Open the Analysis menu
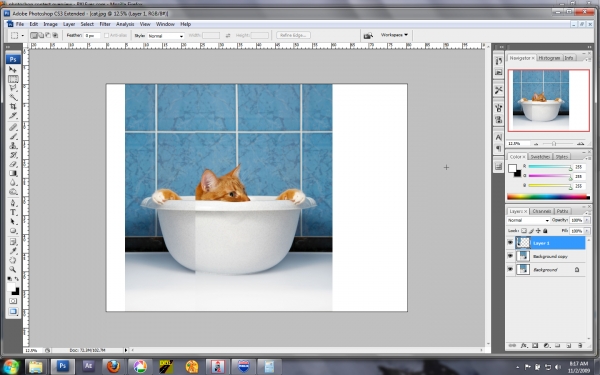Image resolution: width=600 pixels, height=375 pixels. click(x=125, y=24)
